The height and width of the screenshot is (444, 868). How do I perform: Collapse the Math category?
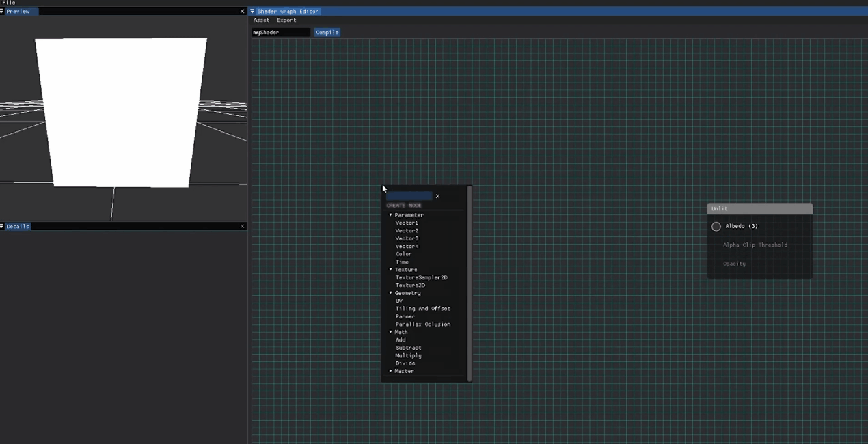[x=391, y=332]
